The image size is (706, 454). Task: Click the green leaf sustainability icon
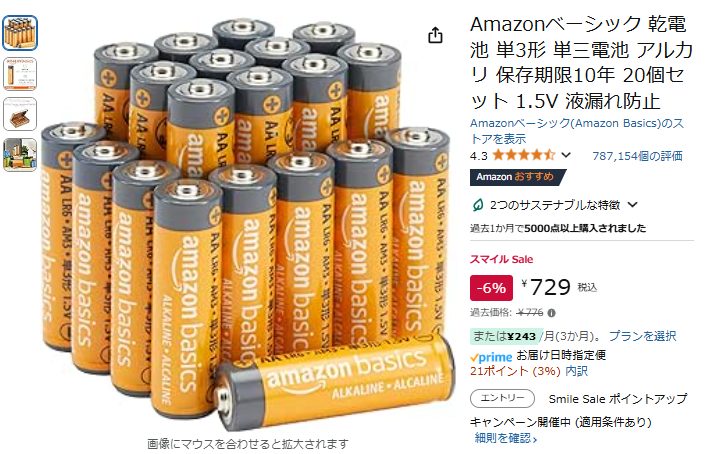pyautogui.click(x=477, y=205)
